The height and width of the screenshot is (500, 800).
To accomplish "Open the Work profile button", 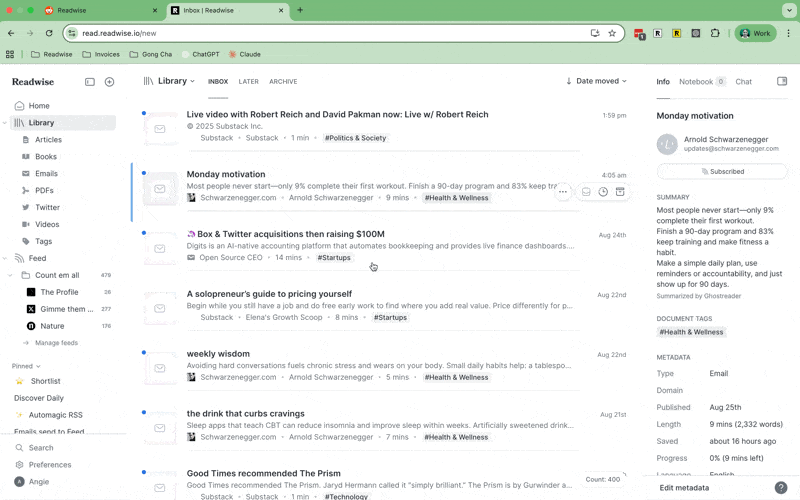I will click(x=755, y=33).
